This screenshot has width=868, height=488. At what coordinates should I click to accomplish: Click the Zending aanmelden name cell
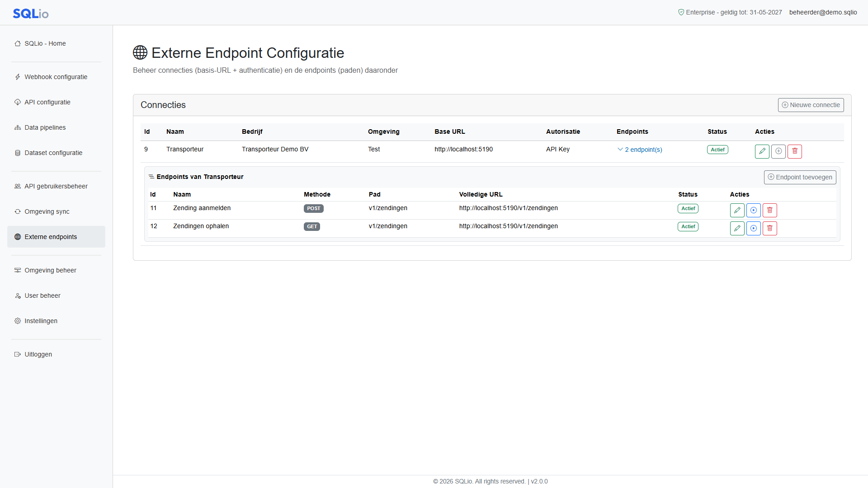tap(202, 208)
